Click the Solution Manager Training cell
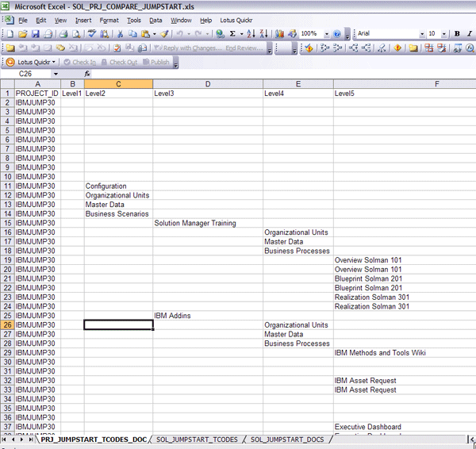The image size is (476, 449). [x=195, y=224]
